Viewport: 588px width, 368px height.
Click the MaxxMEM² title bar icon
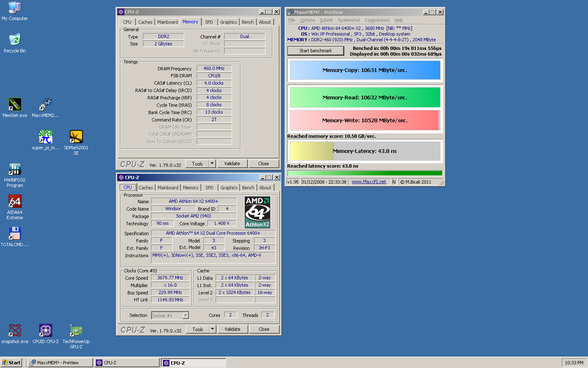(x=290, y=12)
